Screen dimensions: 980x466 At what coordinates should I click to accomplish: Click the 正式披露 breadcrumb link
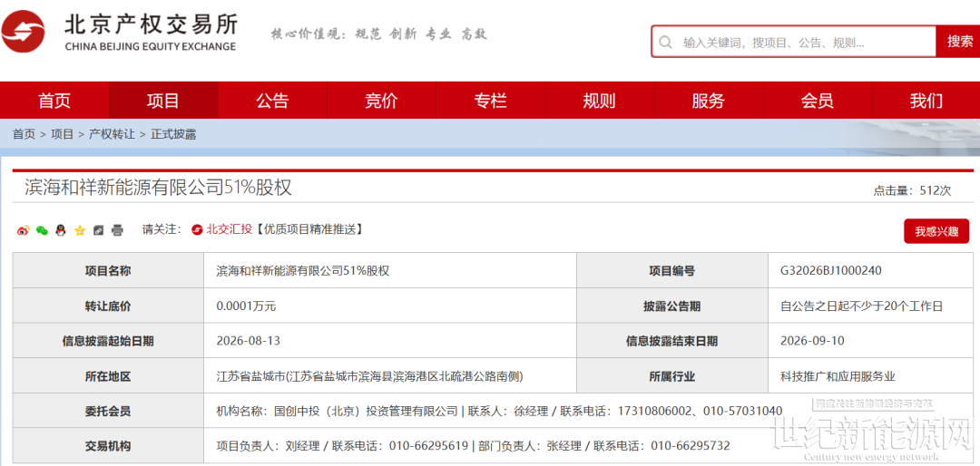click(173, 134)
